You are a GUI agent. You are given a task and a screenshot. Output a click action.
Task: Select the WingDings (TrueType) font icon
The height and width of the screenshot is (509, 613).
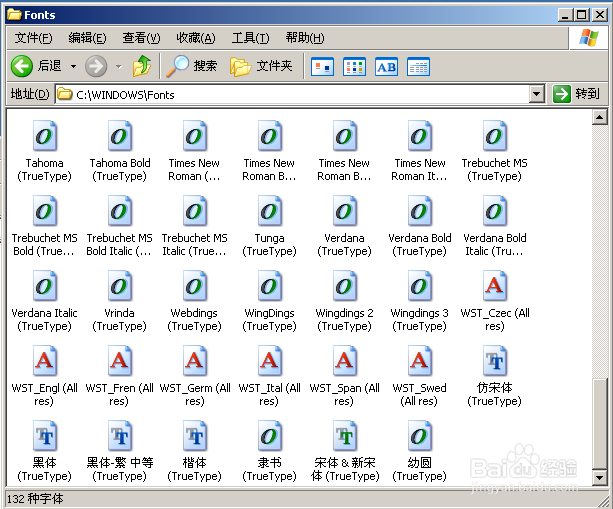tap(270, 286)
